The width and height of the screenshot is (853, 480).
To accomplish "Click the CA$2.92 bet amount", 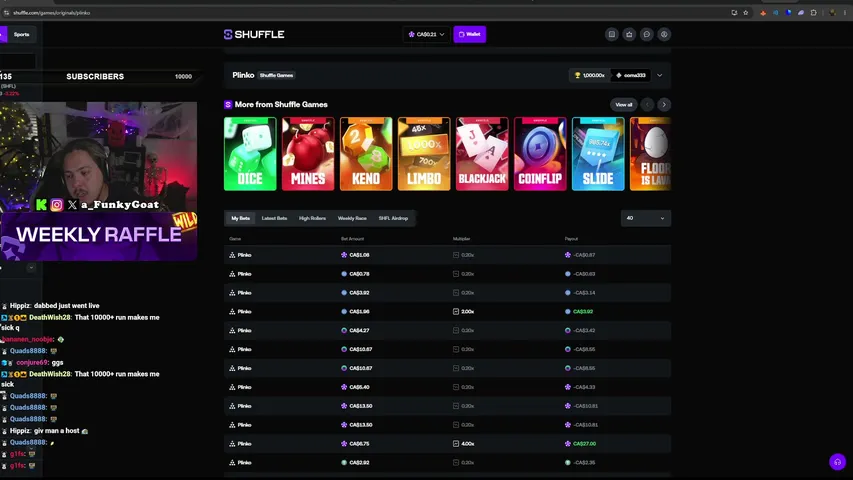I will tap(359, 463).
